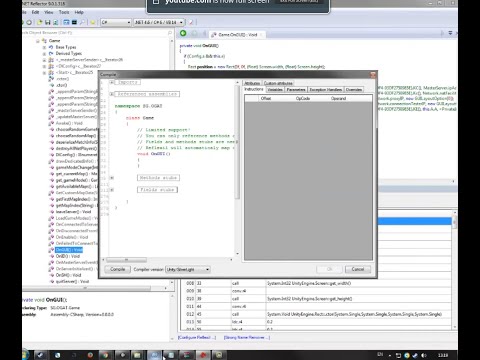Viewport: 480px width, 360px height.
Task: Open the Help menu
Action: (79, 12)
